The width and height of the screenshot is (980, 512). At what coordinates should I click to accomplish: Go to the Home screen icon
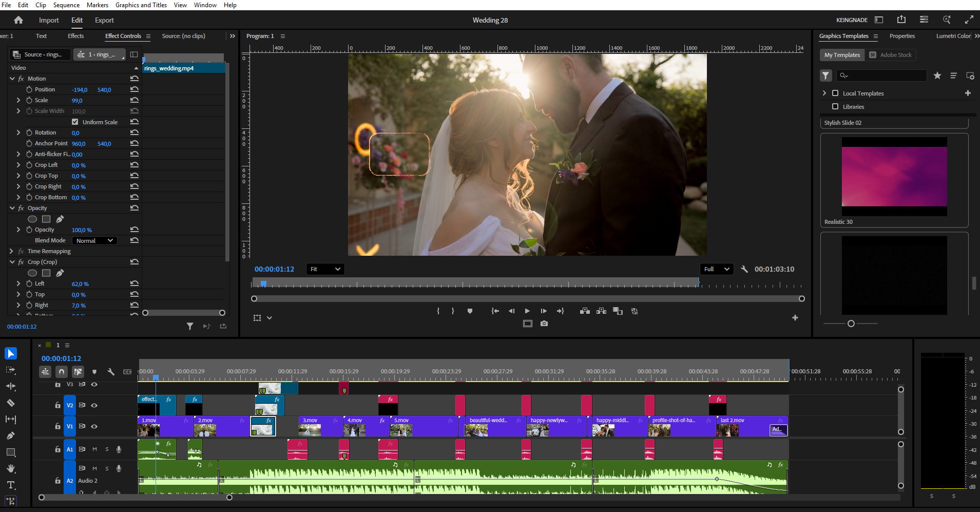tap(18, 20)
